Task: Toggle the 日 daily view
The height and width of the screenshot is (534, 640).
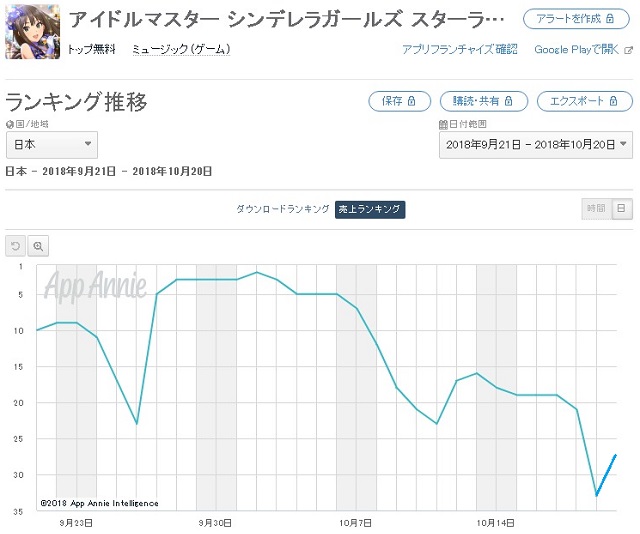Action: (x=622, y=209)
